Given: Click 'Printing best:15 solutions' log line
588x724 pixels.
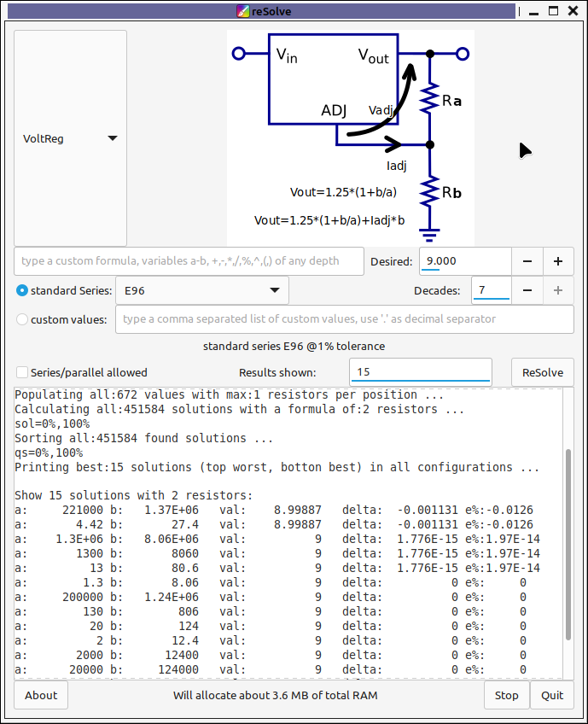Looking at the screenshot, I should pos(277,467).
